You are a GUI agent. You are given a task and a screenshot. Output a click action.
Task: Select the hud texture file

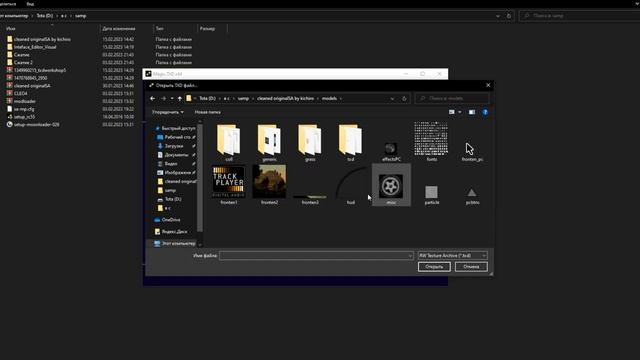click(x=351, y=186)
